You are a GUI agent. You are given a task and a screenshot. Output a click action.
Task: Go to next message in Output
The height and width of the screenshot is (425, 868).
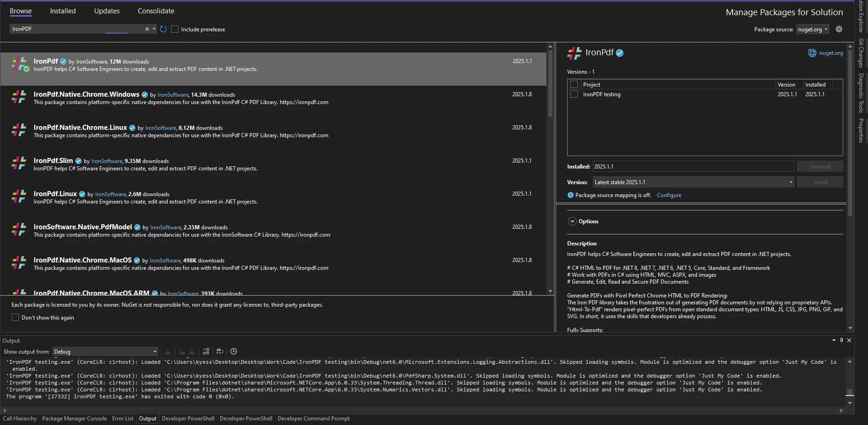(192, 351)
